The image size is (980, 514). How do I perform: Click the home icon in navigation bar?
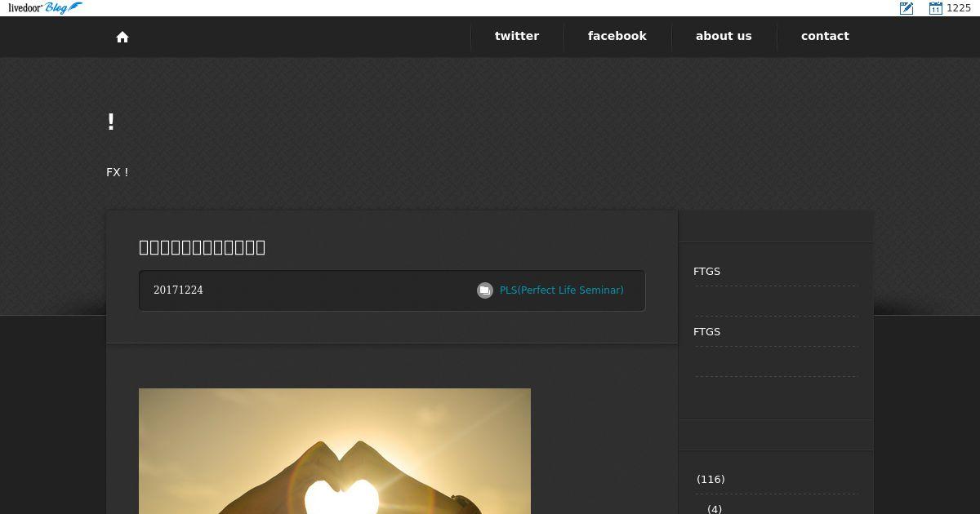point(122,37)
